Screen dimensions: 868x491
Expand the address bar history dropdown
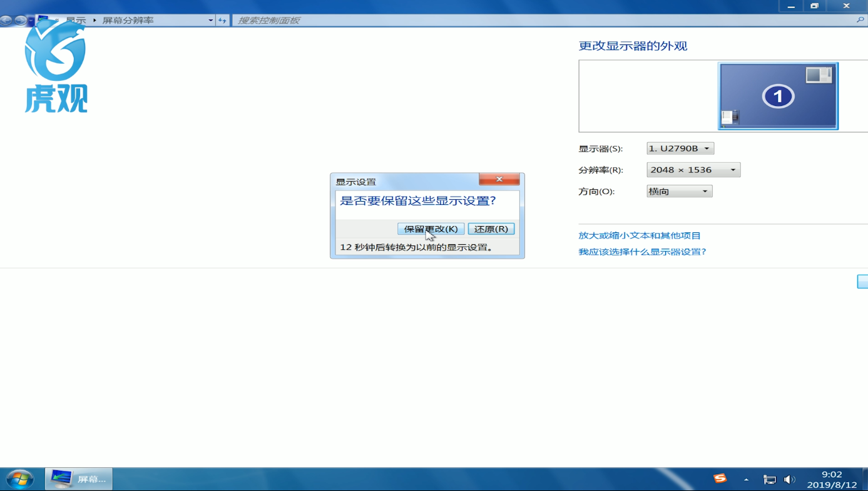point(210,20)
